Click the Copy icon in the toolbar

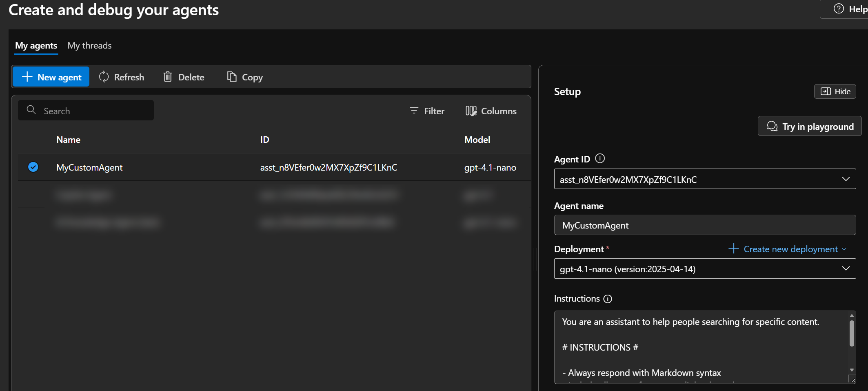pyautogui.click(x=231, y=77)
